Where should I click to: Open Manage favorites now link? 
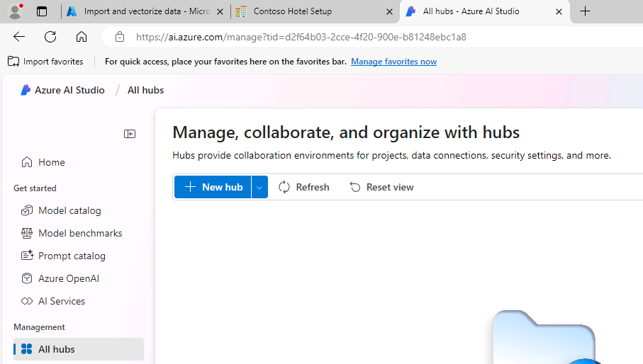pos(393,62)
